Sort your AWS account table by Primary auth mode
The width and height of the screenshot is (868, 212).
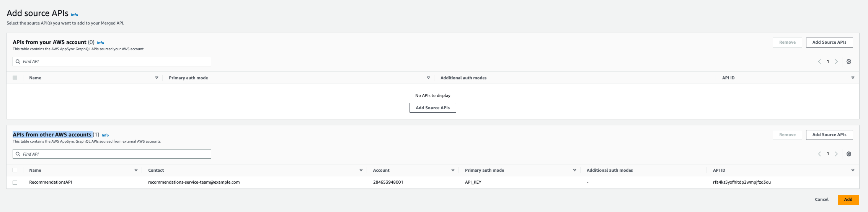[428, 78]
